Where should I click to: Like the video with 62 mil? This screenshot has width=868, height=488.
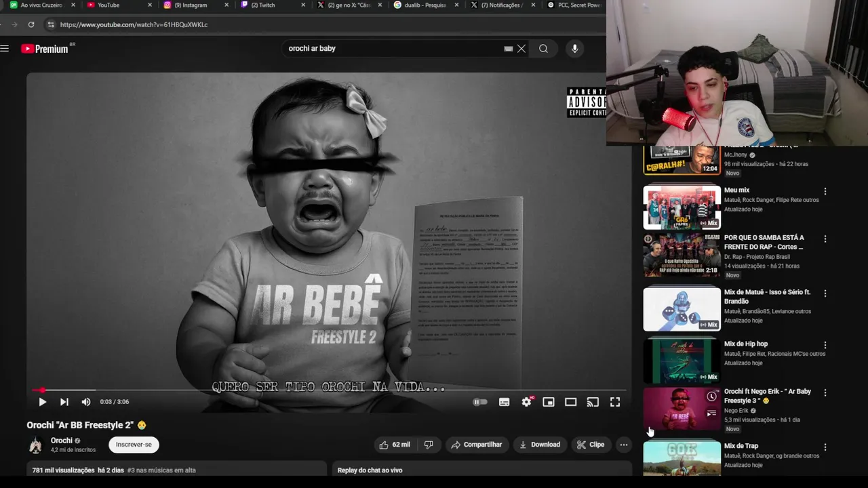[395, 445]
